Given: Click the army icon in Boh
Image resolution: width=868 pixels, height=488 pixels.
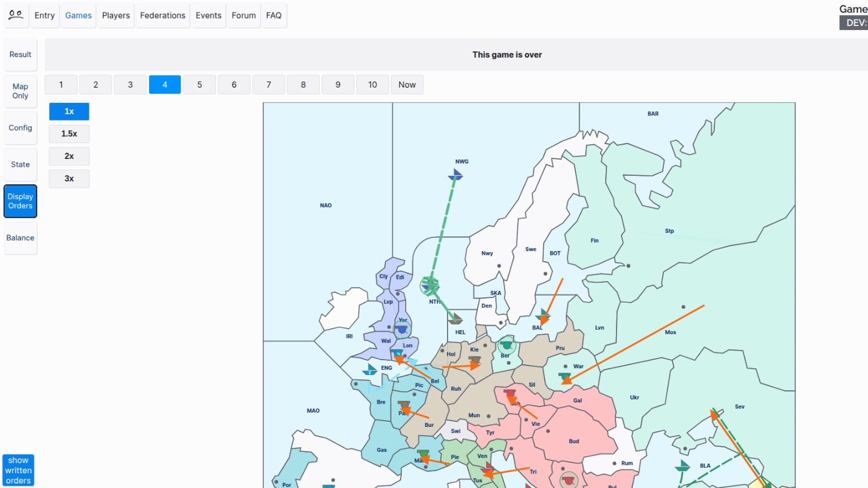Looking at the screenshot, I should click(510, 394).
